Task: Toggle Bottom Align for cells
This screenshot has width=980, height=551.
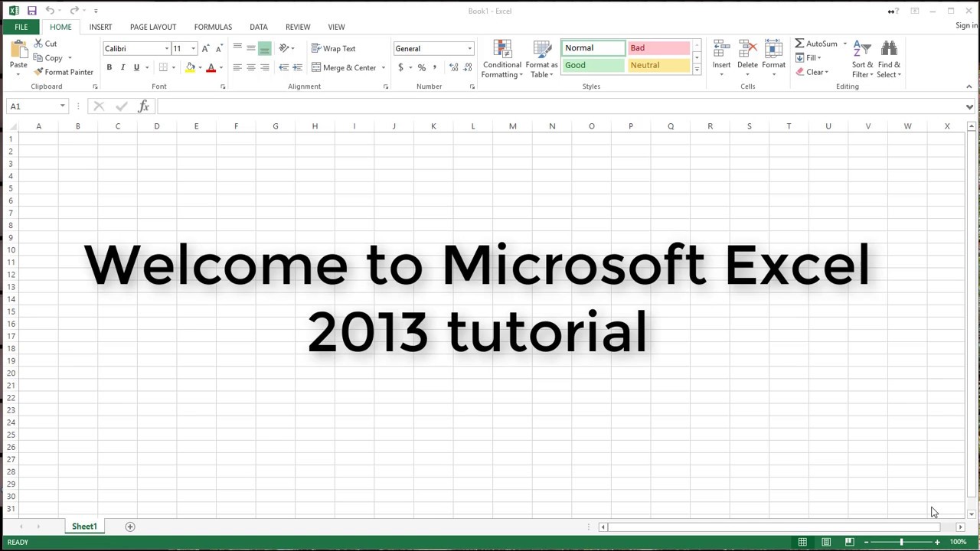Action: click(x=265, y=48)
